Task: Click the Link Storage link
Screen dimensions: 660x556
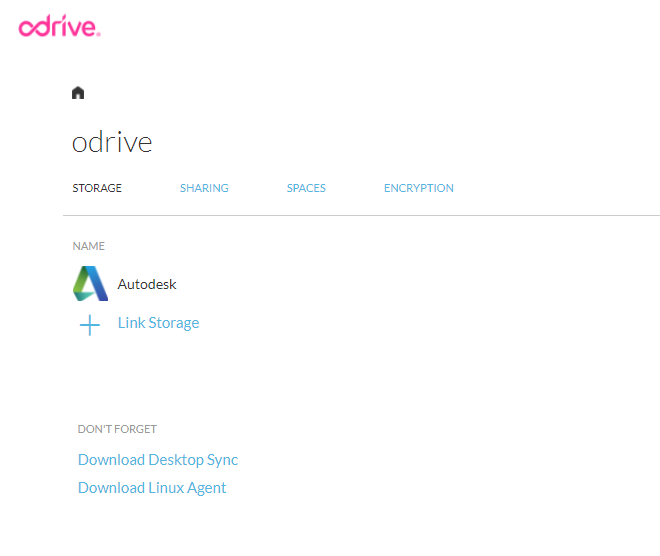Action: [x=158, y=323]
